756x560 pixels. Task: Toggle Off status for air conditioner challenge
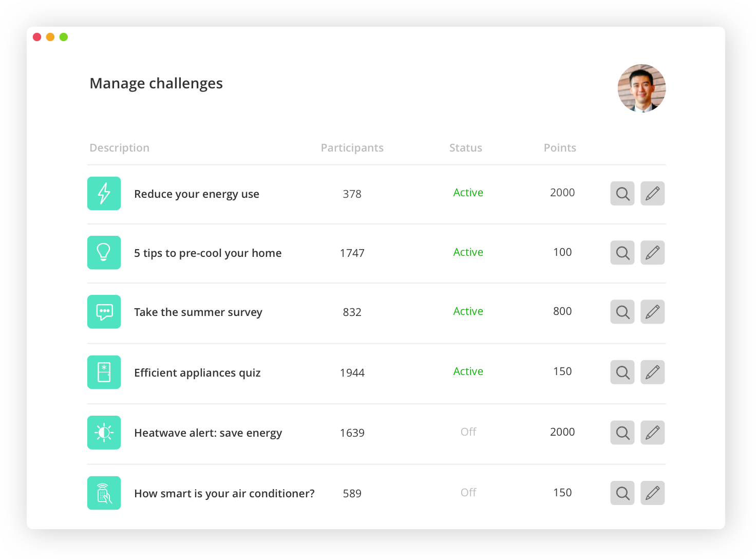point(468,493)
